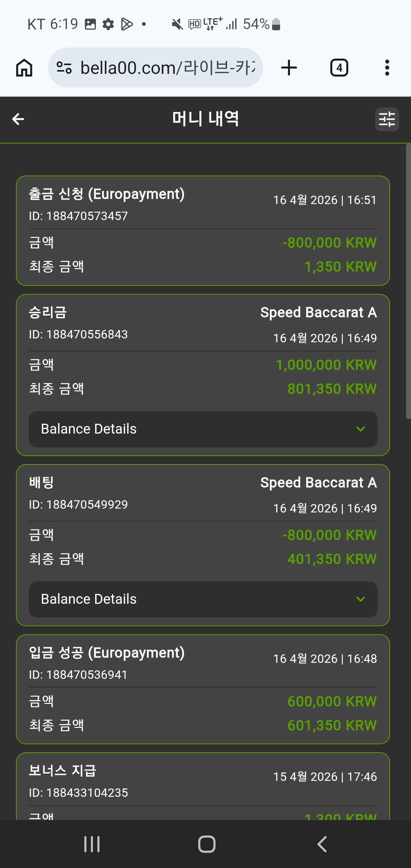The width and height of the screenshot is (411, 868).
Task: Open a new browser tab with plus icon
Action: click(289, 68)
